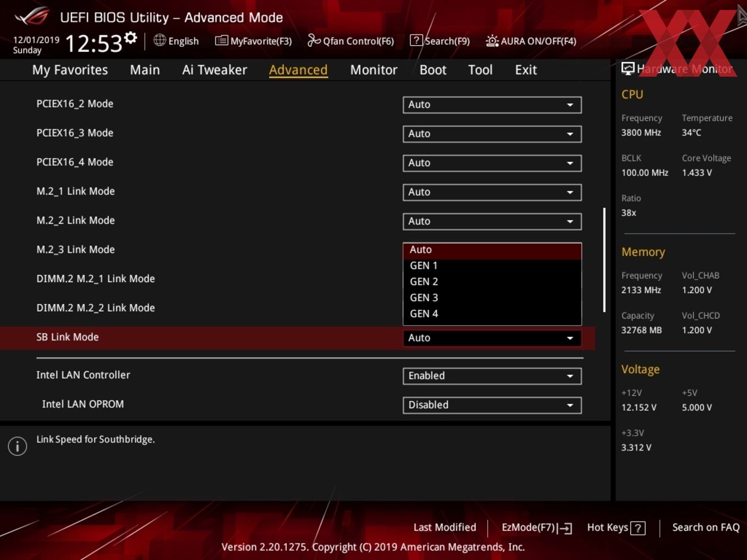Screen dimensions: 747x560
Task: Click the ROG logo at top left
Action: [x=31, y=16]
